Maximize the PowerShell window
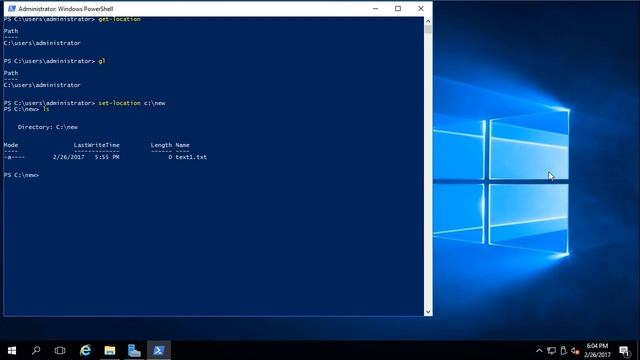Image resolution: width=640 pixels, height=360 pixels. pos(398,9)
